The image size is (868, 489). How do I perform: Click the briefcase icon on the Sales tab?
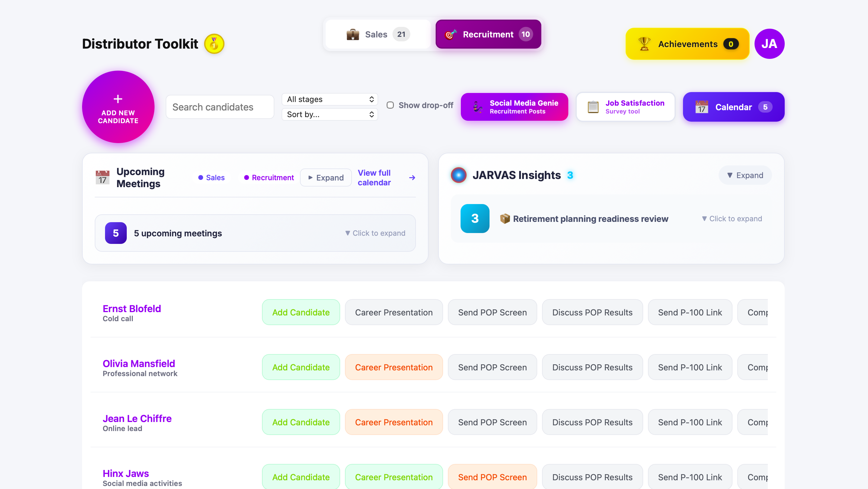(x=352, y=34)
